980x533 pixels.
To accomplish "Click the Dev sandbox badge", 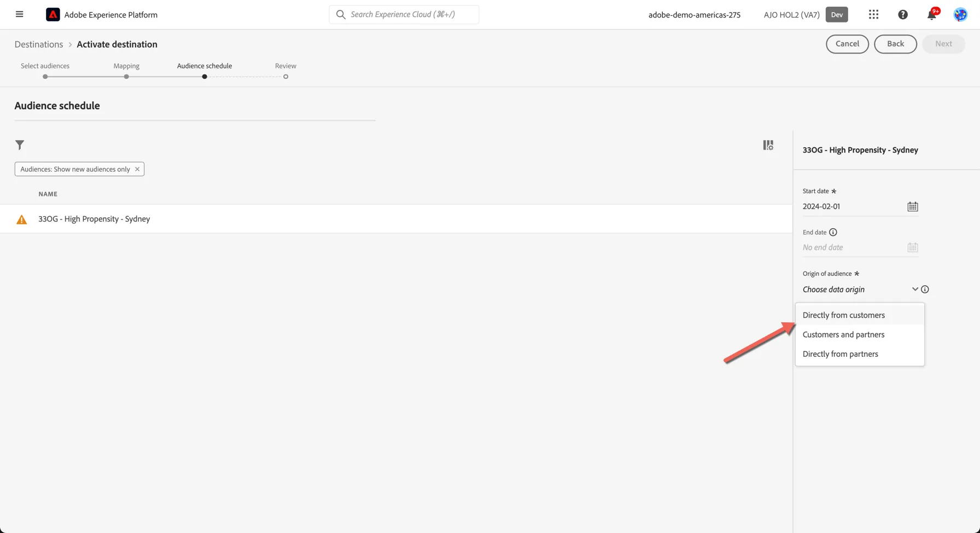I will tap(837, 15).
